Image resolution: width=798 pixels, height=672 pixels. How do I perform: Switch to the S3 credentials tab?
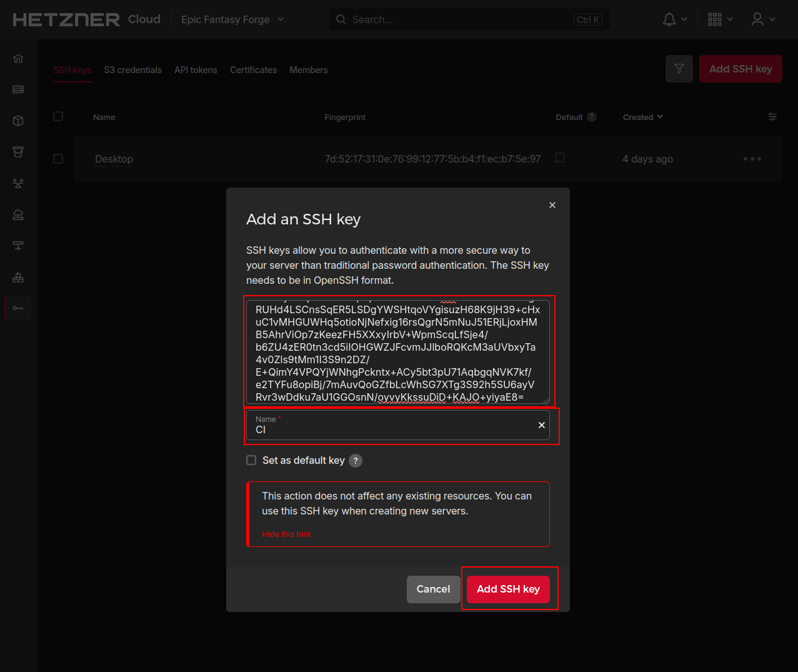133,70
